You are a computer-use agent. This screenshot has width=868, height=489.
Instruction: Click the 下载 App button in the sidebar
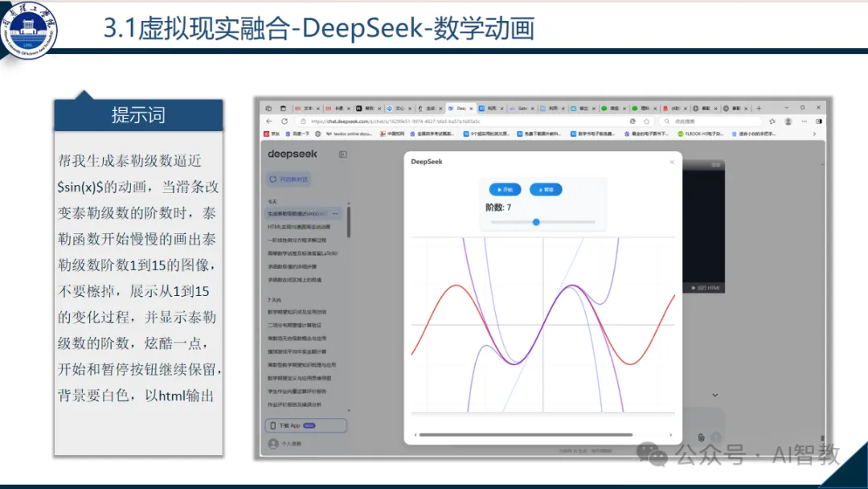pyautogui.click(x=306, y=425)
